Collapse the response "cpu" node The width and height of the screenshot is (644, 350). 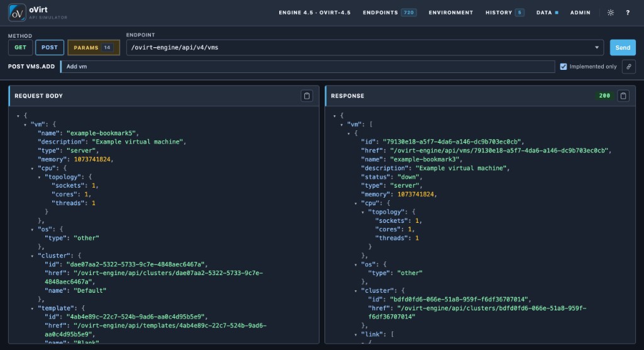(355, 203)
